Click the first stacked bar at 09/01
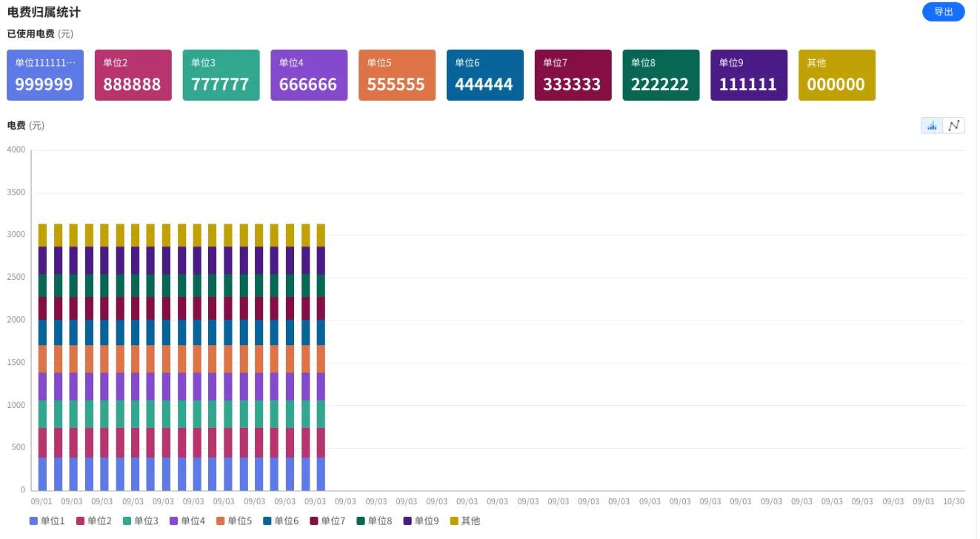 (43, 358)
